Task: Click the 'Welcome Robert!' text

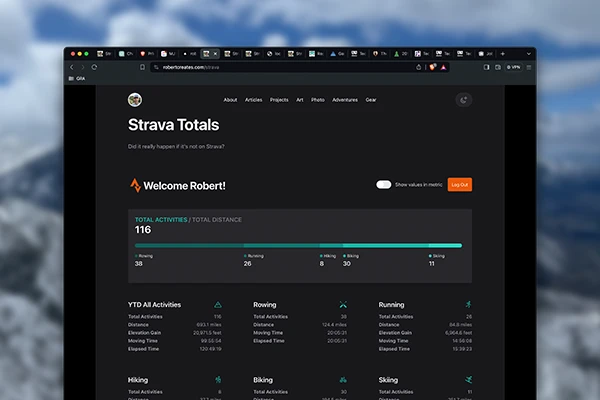Action: pos(184,186)
